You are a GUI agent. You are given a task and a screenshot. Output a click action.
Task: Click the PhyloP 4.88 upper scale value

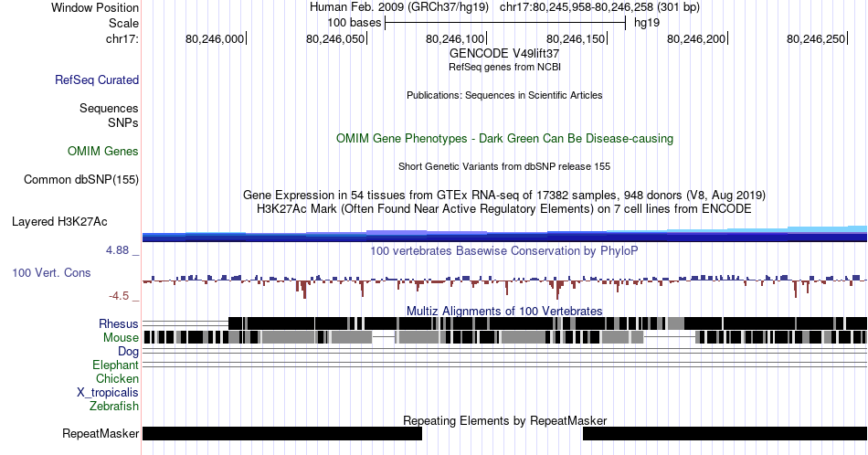click(117, 250)
